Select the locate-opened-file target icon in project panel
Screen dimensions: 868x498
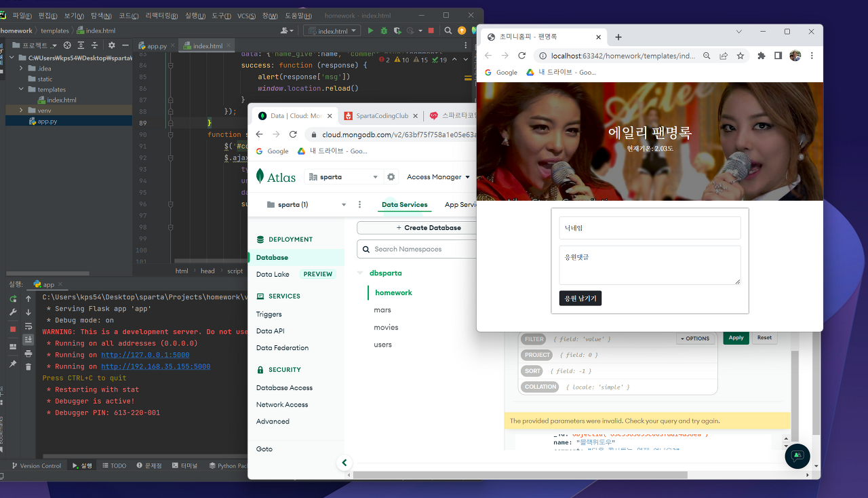66,45
